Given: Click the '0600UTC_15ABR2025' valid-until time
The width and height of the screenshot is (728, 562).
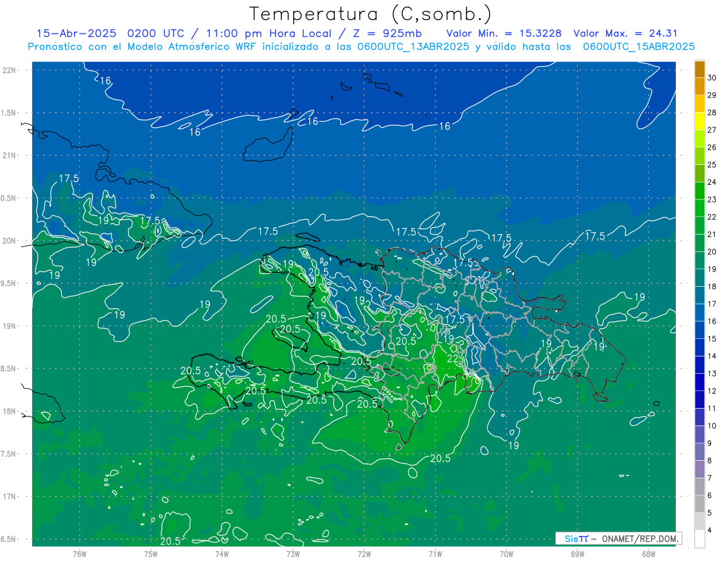Looking at the screenshot, I should (639, 47).
